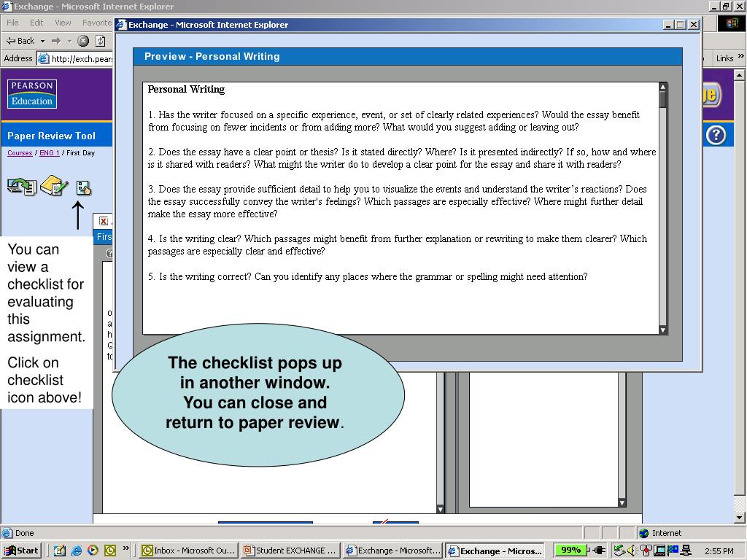Click scroll up arrow in checklist preview

pyautogui.click(x=662, y=87)
